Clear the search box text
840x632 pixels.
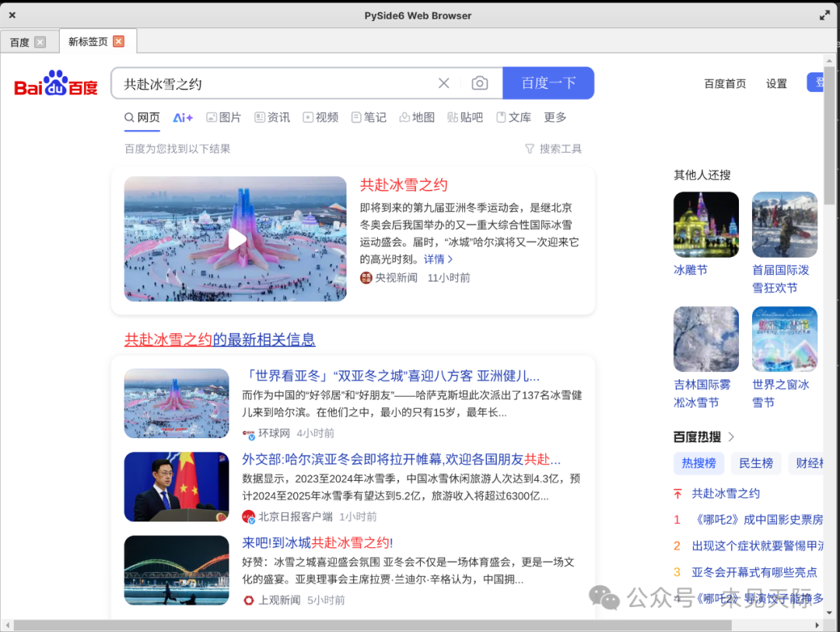tap(443, 83)
